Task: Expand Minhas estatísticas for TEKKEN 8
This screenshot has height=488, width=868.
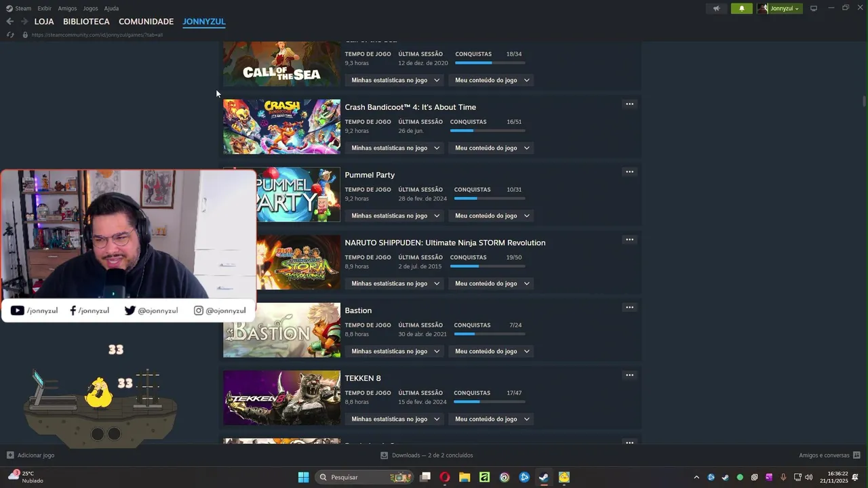Action: [395, 419]
